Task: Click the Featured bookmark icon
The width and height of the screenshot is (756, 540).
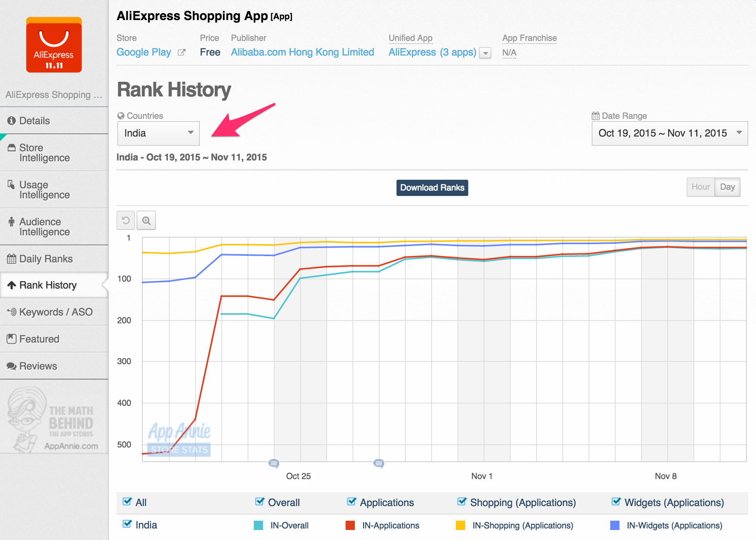Action: tap(12, 339)
